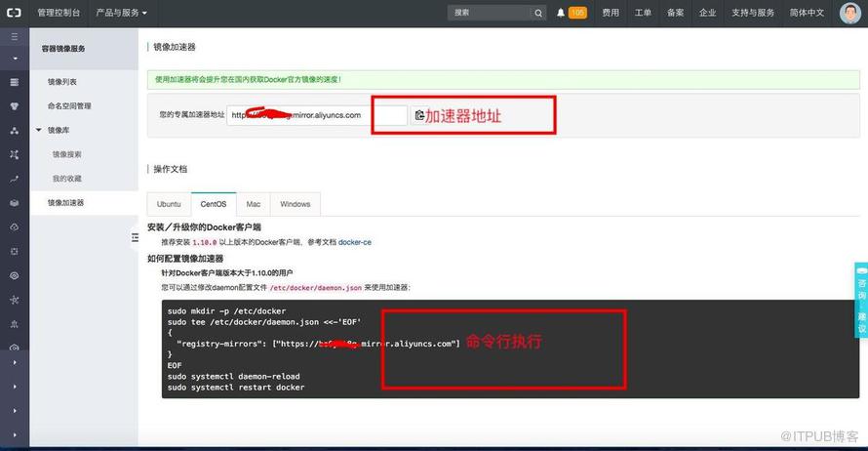Click the accelerator address input field

317,115
